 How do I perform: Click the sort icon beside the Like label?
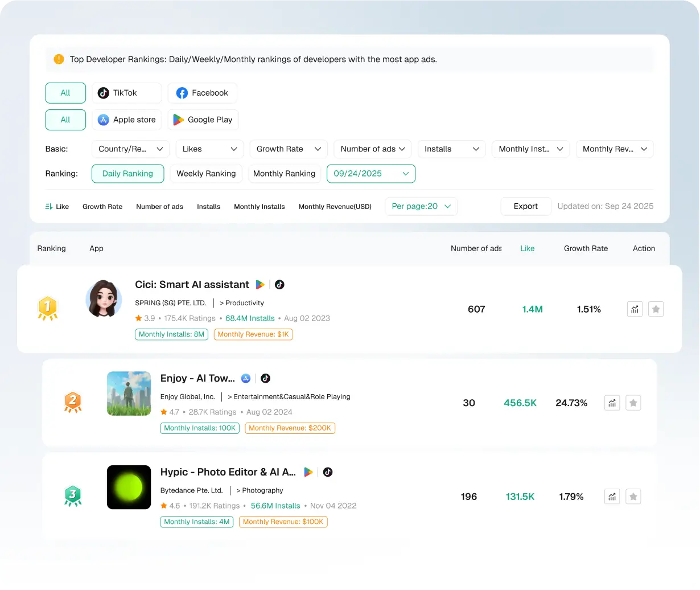click(x=49, y=206)
